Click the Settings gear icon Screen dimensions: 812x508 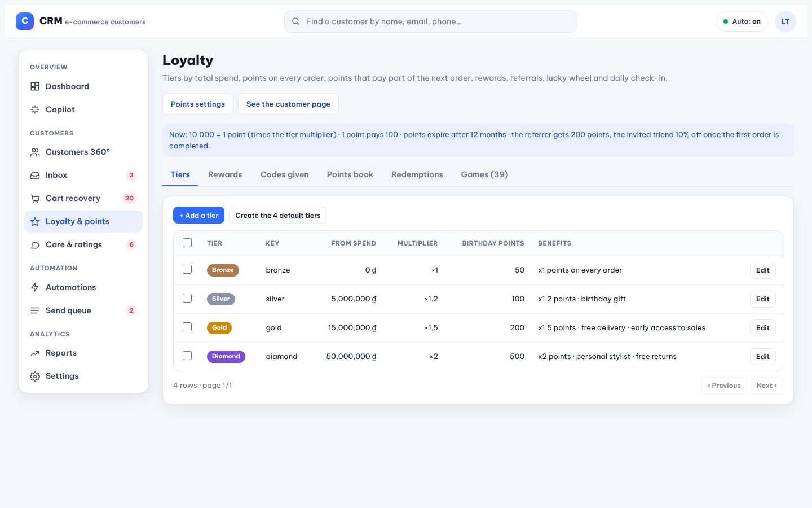(35, 376)
